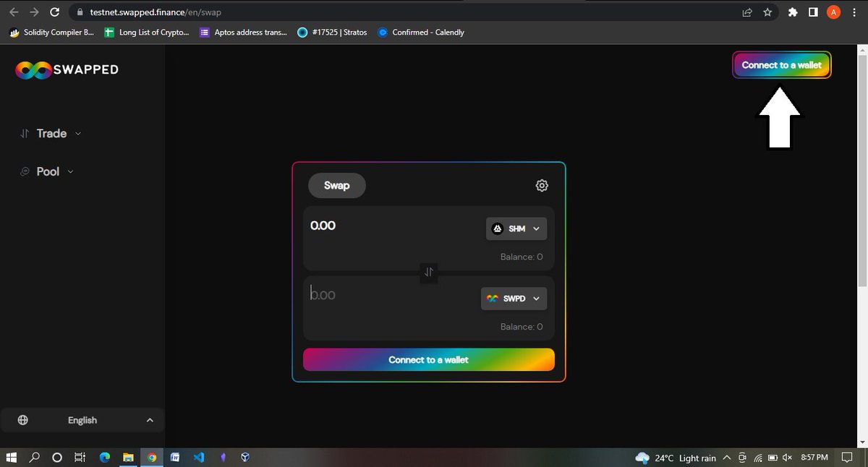Click the header Connect to a wallet button
The image size is (868, 467).
point(782,65)
